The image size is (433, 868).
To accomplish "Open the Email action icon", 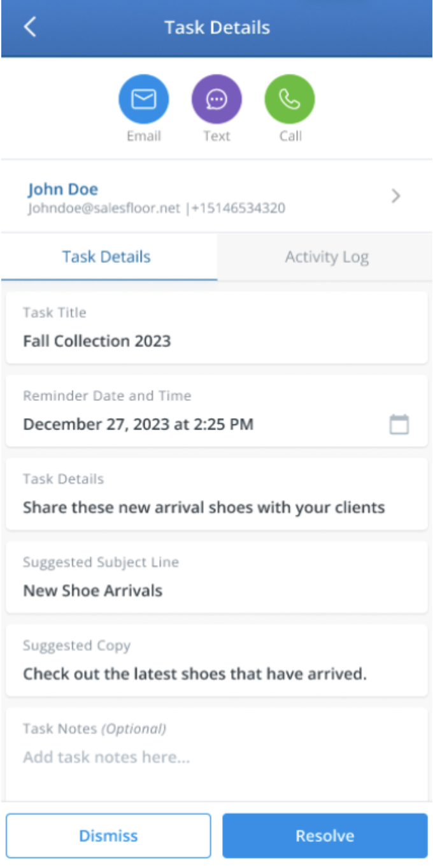I will click(143, 100).
